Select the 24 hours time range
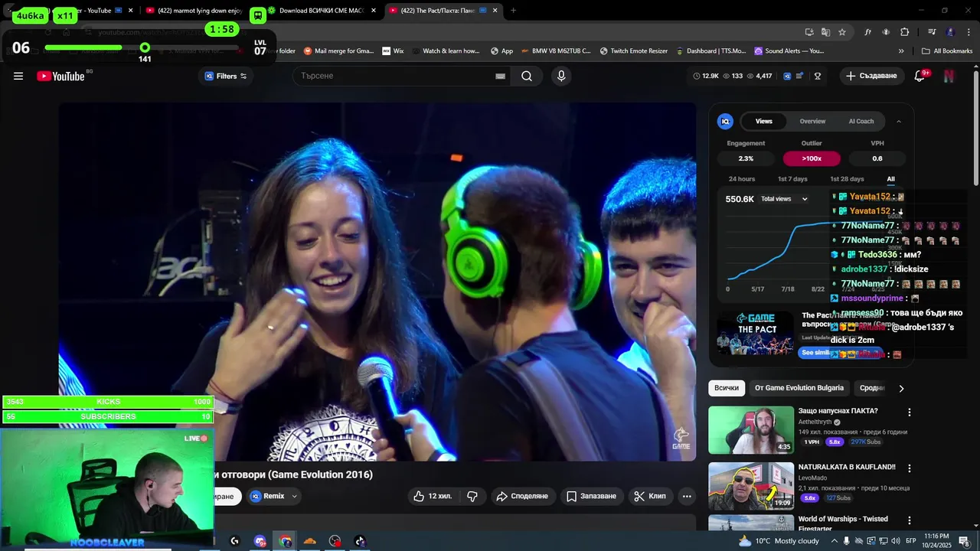Screen dimensions: 980x551 [x=742, y=179]
